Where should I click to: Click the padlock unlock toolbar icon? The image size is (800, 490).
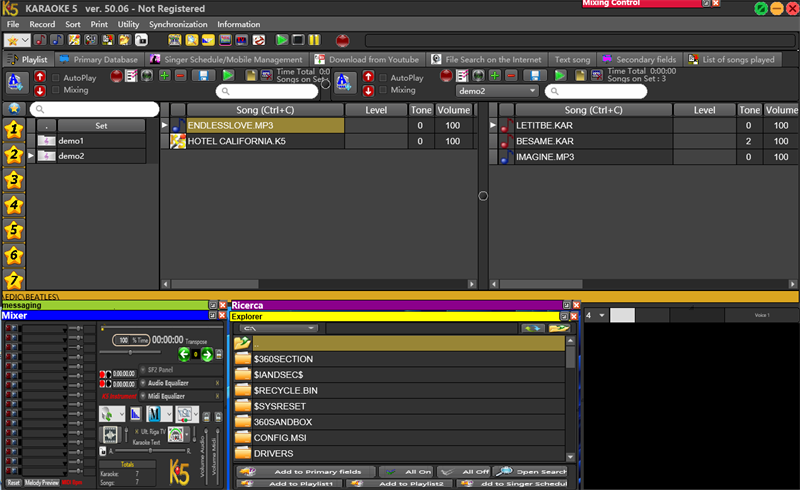pos(141,40)
